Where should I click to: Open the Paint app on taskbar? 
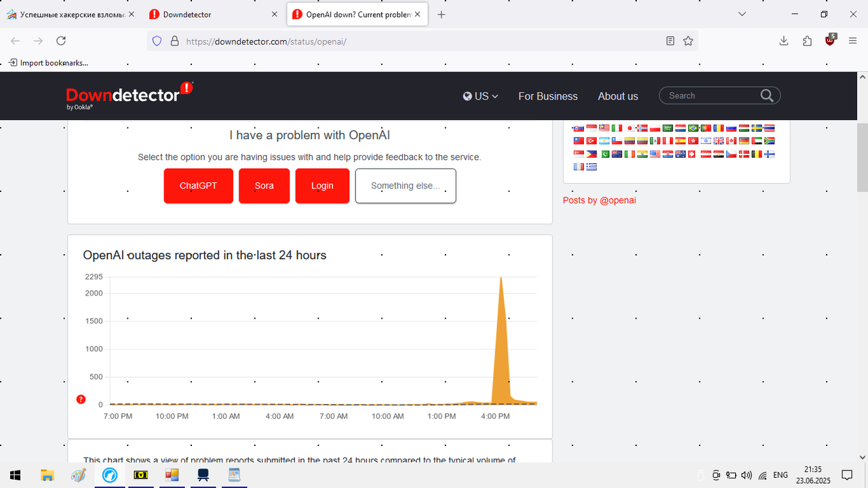pyautogui.click(x=79, y=475)
